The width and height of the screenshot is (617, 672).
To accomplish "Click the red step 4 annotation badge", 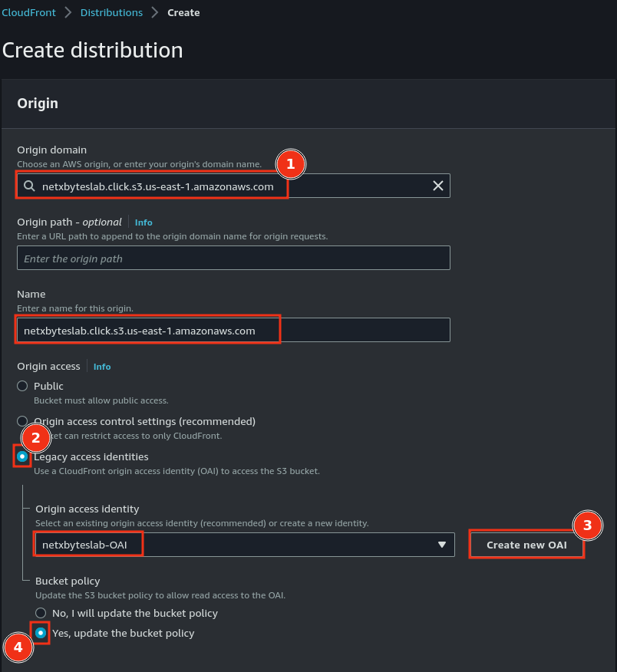I will tap(18, 647).
